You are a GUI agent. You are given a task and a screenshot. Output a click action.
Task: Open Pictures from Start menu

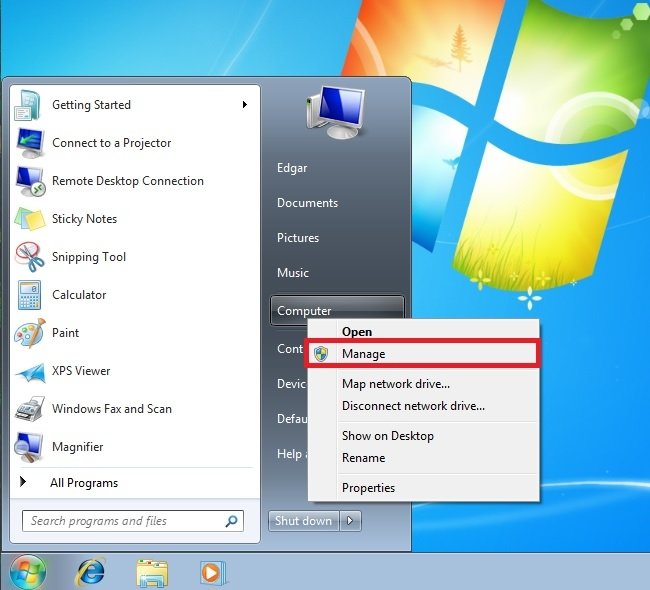298,238
